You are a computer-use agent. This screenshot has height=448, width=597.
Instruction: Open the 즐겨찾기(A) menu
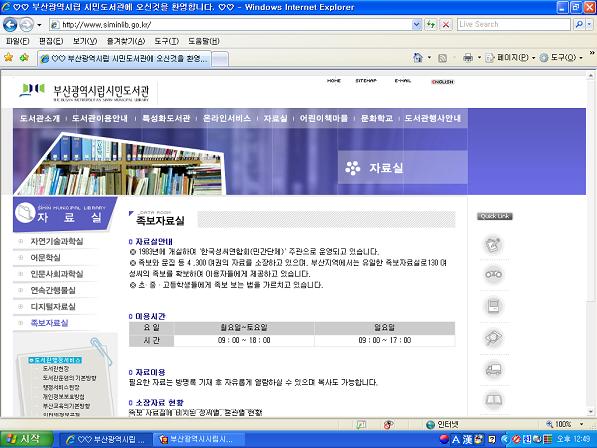(x=126, y=41)
